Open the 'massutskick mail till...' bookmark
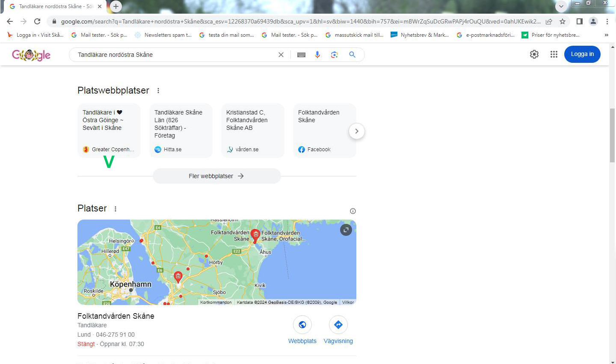Image resolution: width=616 pixels, height=364 pixels. pos(354,35)
